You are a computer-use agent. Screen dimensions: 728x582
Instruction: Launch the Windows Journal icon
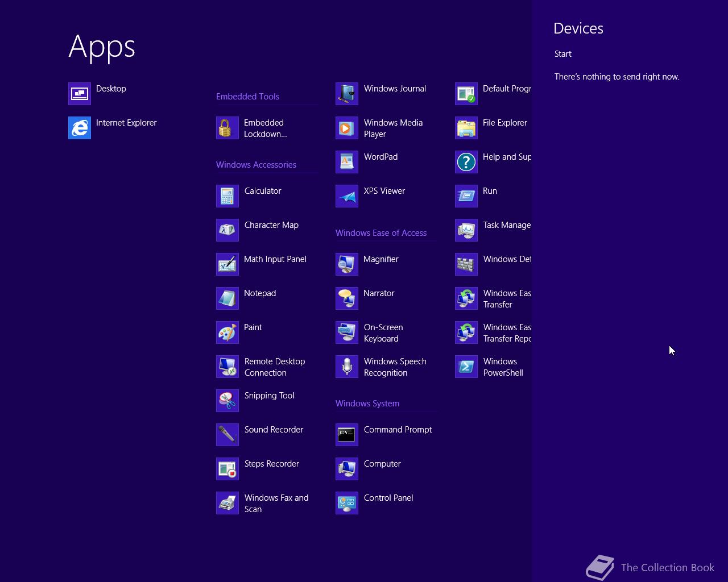347,94
